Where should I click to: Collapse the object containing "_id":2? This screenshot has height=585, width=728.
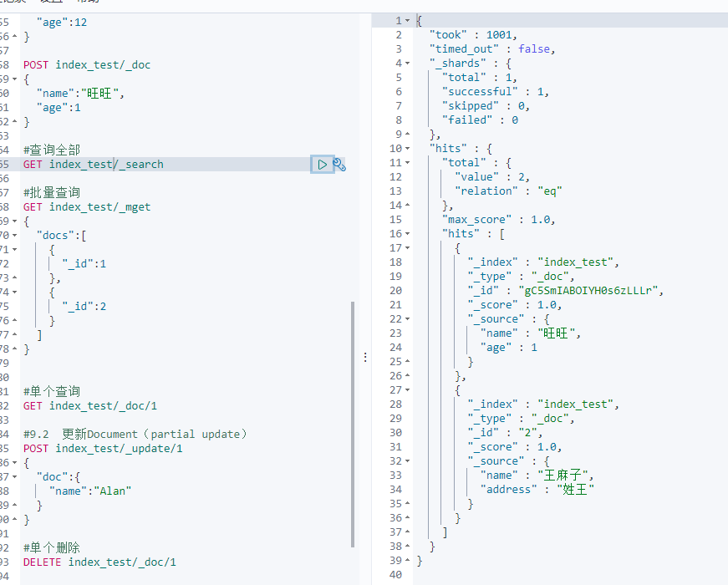(x=14, y=292)
